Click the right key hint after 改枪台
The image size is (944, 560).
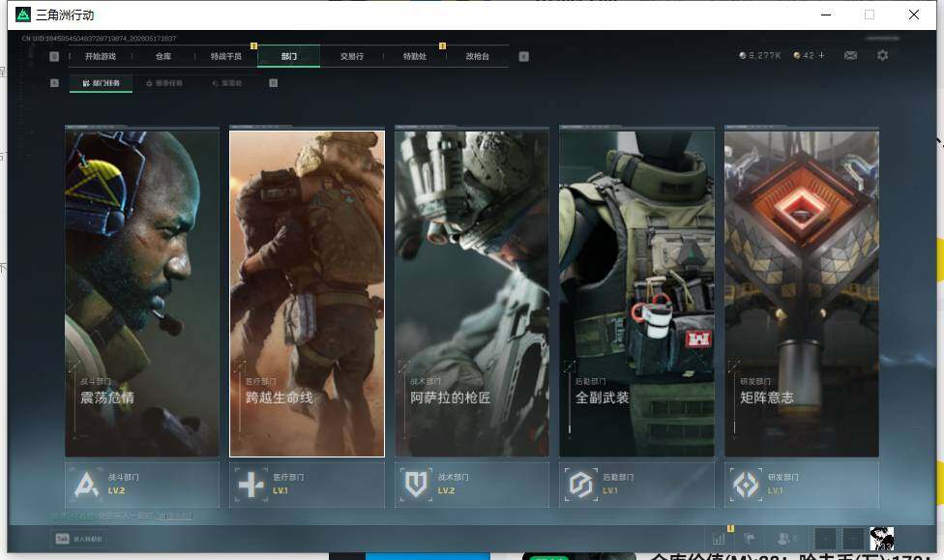524,57
